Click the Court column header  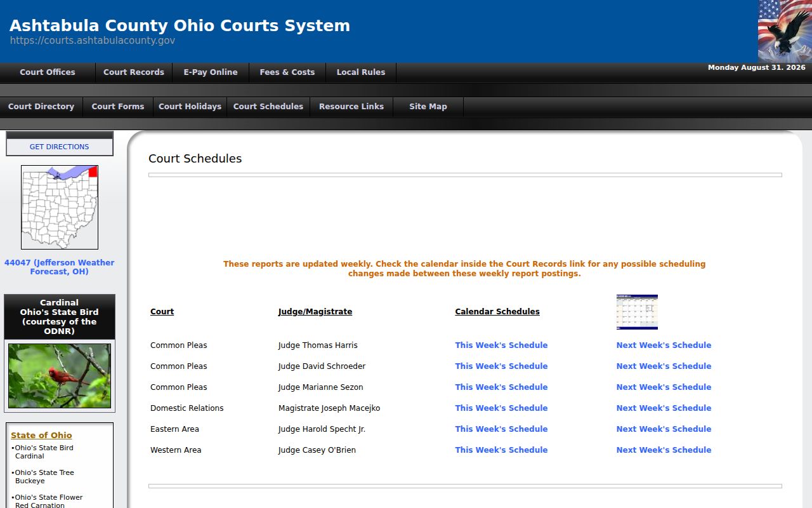point(162,312)
